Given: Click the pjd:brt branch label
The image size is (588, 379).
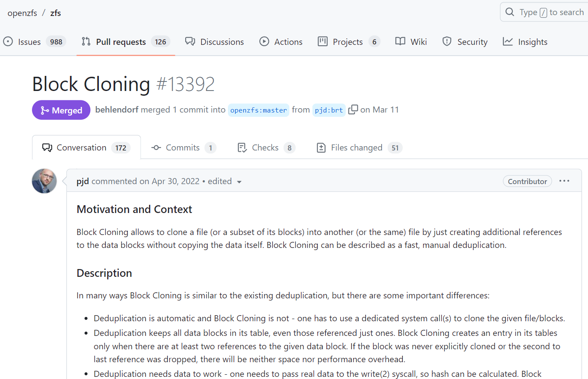Looking at the screenshot, I should pos(329,110).
